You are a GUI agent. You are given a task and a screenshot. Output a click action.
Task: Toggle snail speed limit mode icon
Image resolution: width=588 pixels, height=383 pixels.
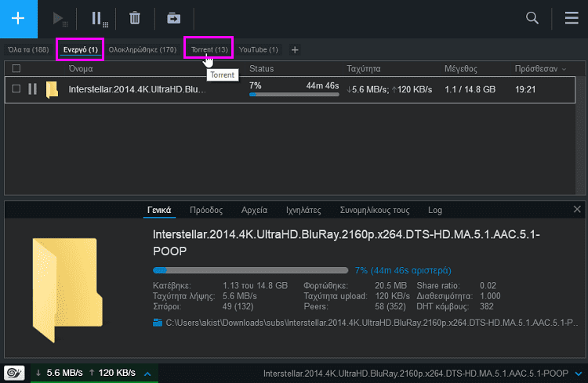tap(14, 373)
